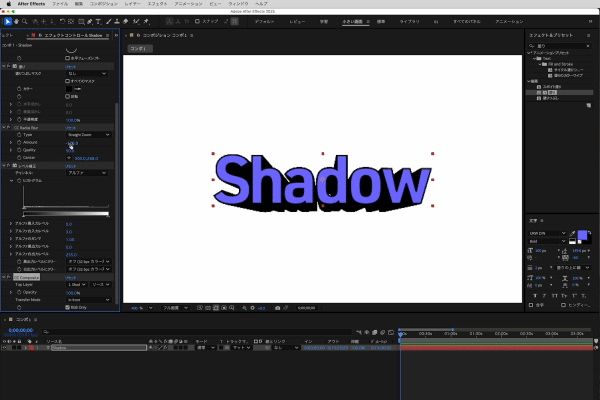Open the Effects & Presets panel menu

pyautogui.click(x=589, y=35)
